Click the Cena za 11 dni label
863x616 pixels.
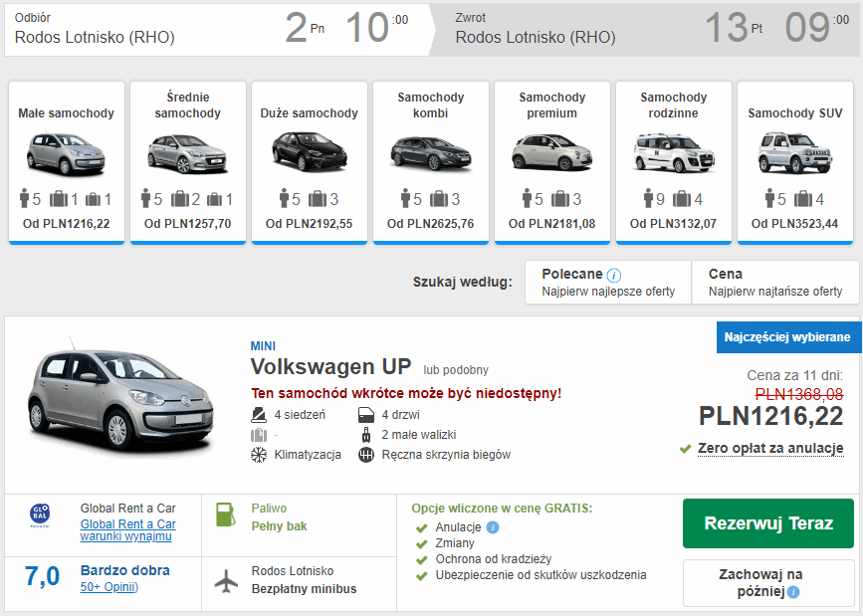794,375
